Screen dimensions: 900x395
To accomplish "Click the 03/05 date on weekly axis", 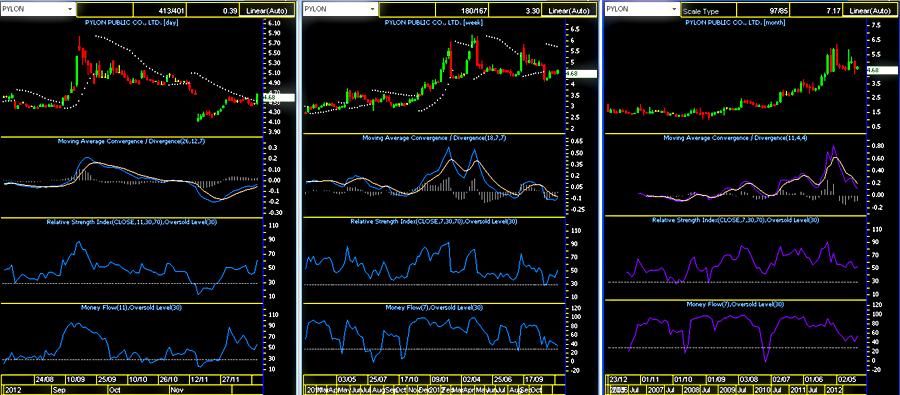I will 347,379.
